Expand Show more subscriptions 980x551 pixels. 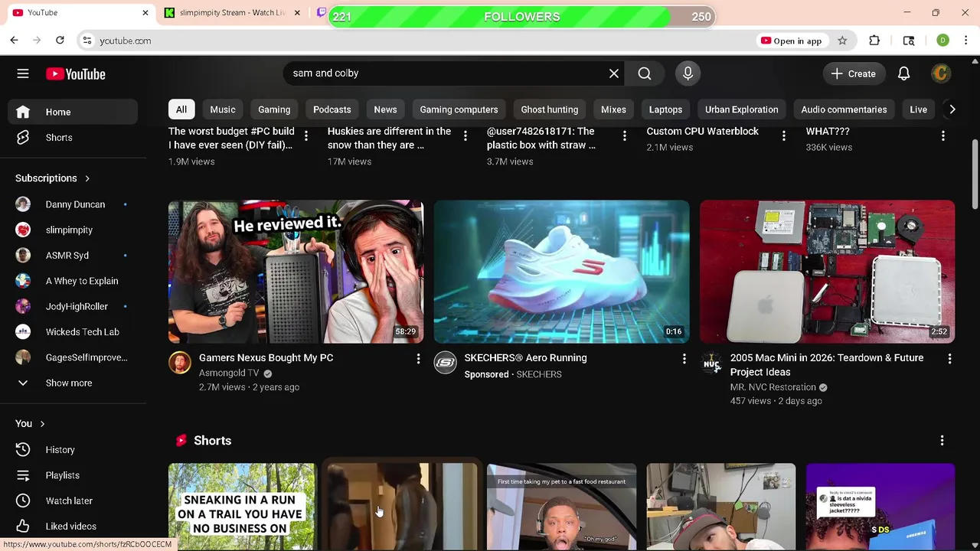pos(73,383)
